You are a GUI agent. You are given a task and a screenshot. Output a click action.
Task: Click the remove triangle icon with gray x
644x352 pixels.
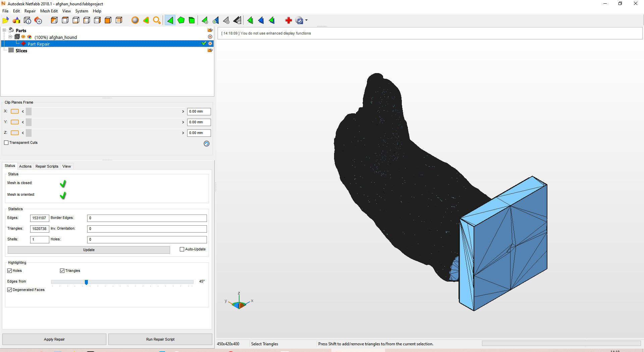pos(226,20)
